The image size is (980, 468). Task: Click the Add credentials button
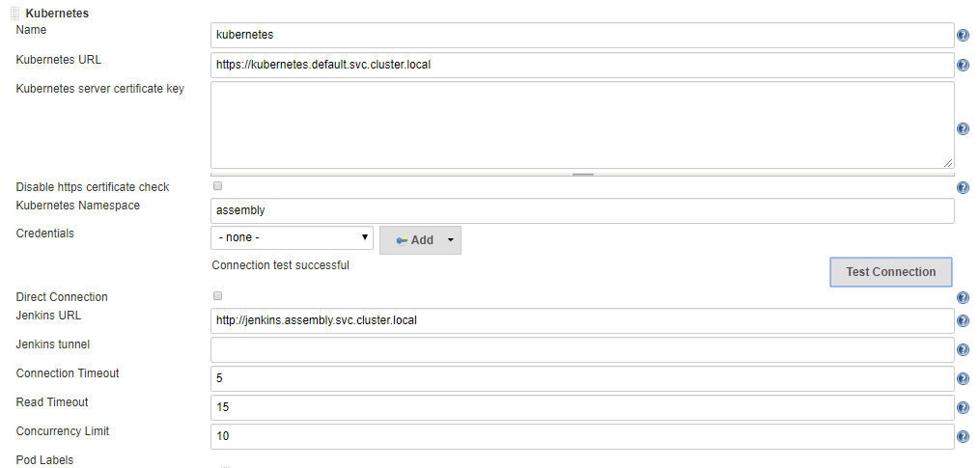420,240
